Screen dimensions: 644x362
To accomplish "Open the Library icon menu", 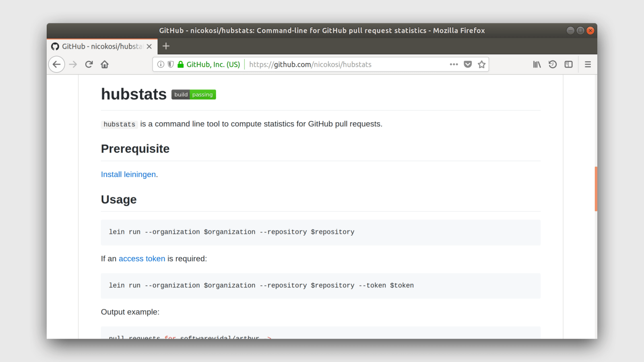I will [537, 64].
